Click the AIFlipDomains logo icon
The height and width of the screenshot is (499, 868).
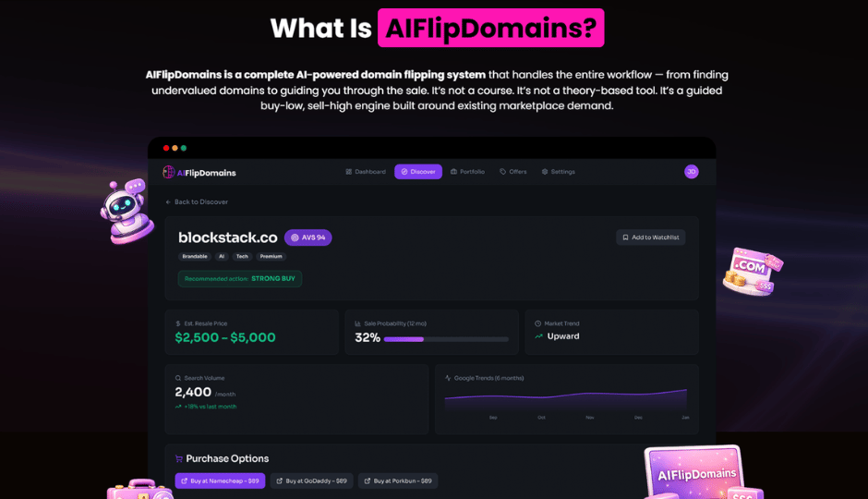point(168,172)
